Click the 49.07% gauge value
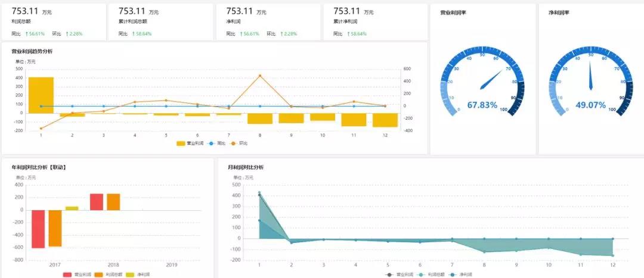This screenshot has height=278, width=644. pyautogui.click(x=590, y=105)
